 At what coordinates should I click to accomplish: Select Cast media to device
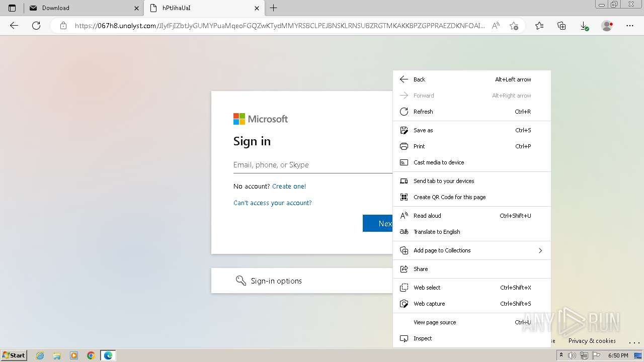click(472, 162)
